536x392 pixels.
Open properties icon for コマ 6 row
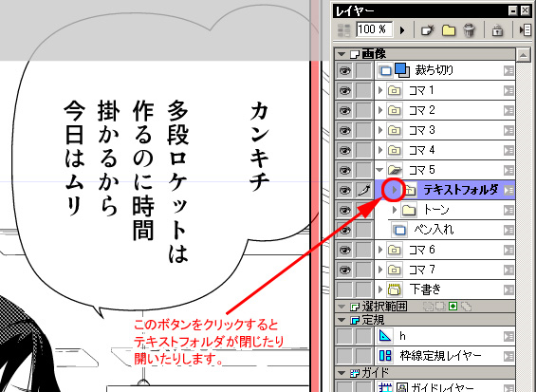(508, 250)
